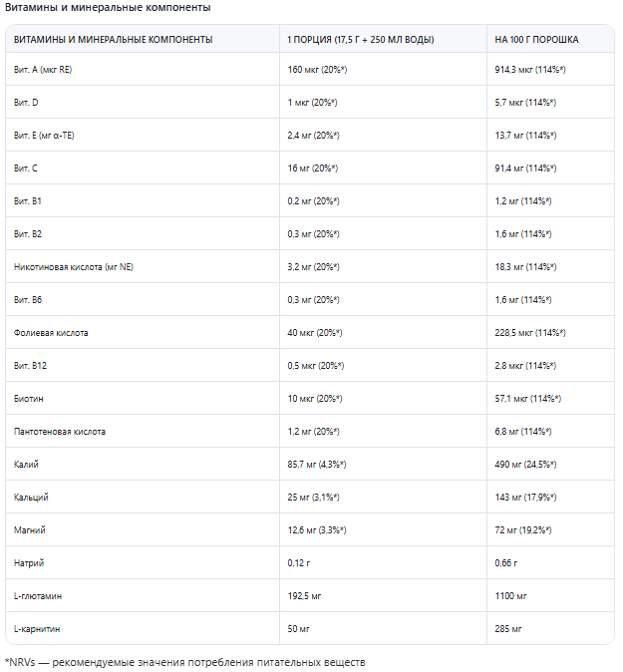623x672 pixels.
Task: Click the '85,7 мг (4,3%*)' potassium value
Action: pyautogui.click(x=317, y=465)
